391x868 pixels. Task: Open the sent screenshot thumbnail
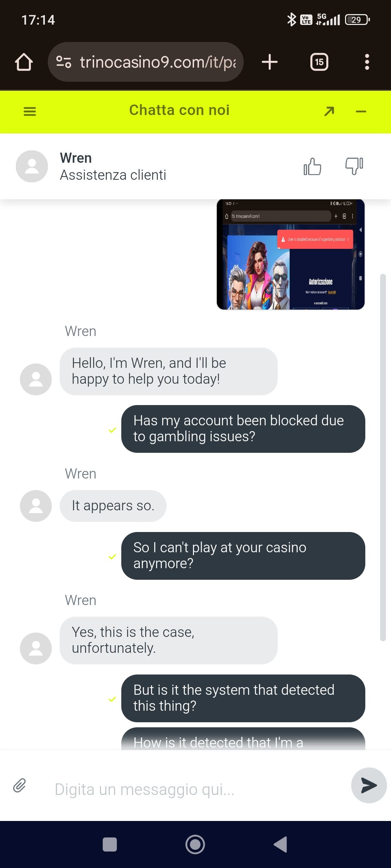coord(291,255)
